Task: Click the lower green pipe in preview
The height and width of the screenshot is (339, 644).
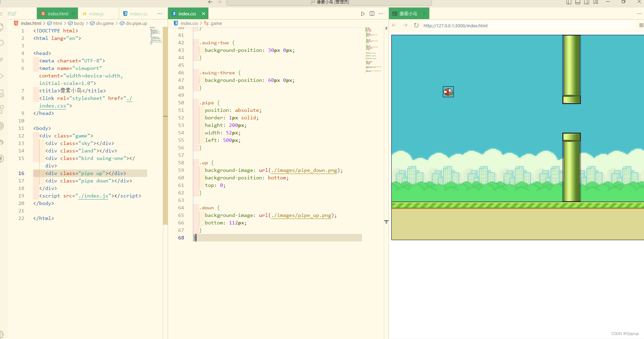Action: (571, 167)
